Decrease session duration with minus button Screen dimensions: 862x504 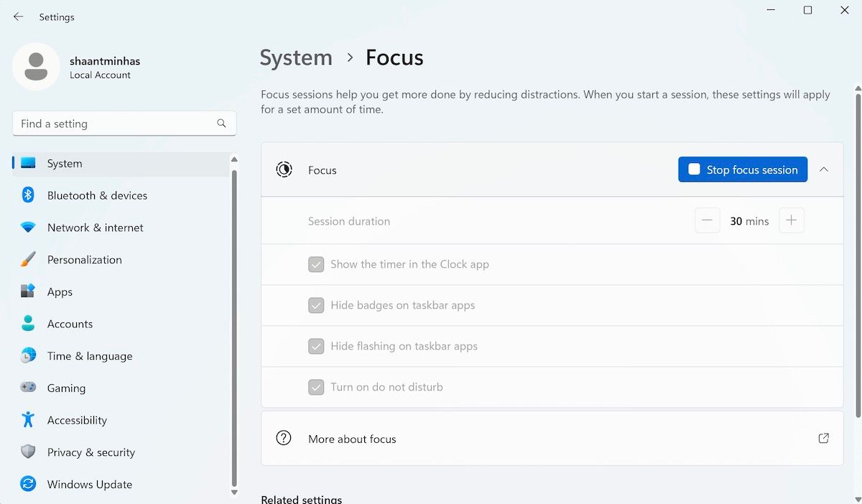pos(707,220)
